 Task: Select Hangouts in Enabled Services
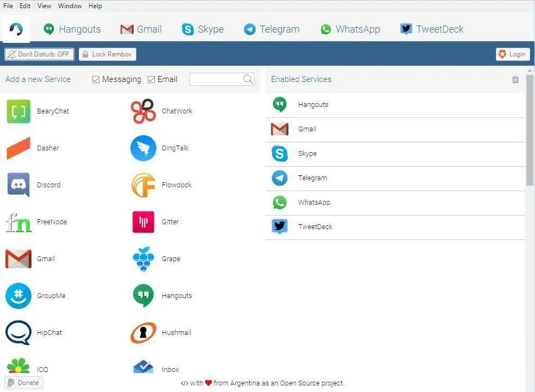[x=395, y=105]
